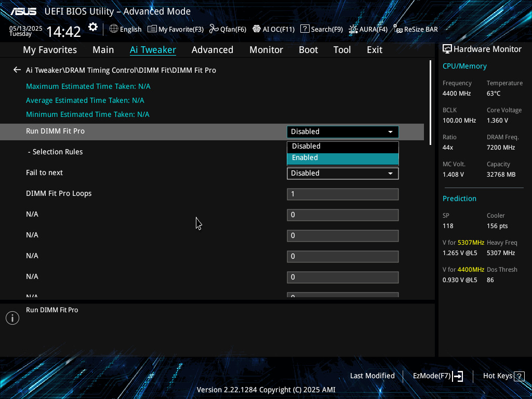This screenshot has width=532, height=399.
Task: Expand the Fail to next dropdown
Action: click(343, 174)
